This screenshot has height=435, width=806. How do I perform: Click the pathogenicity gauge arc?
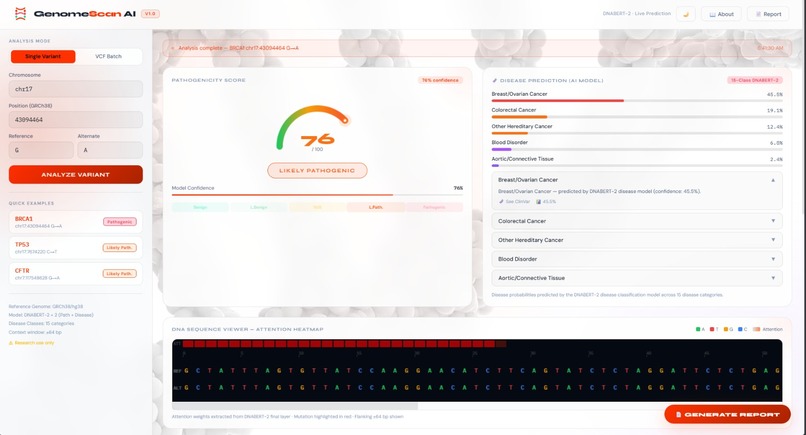click(313, 126)
